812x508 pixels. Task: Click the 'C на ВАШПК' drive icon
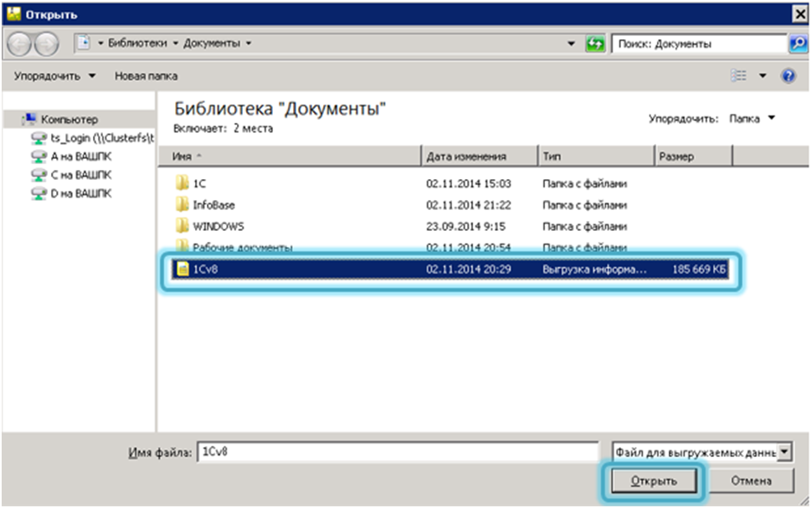click(x=39, y=175)
